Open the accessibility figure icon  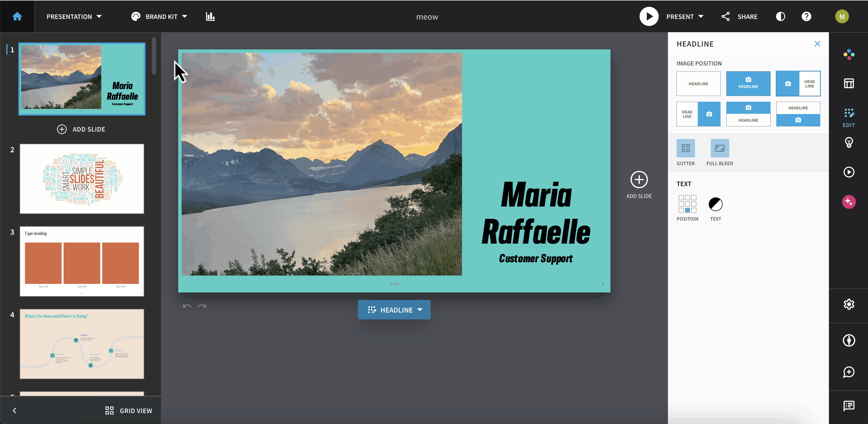[849, 340]
